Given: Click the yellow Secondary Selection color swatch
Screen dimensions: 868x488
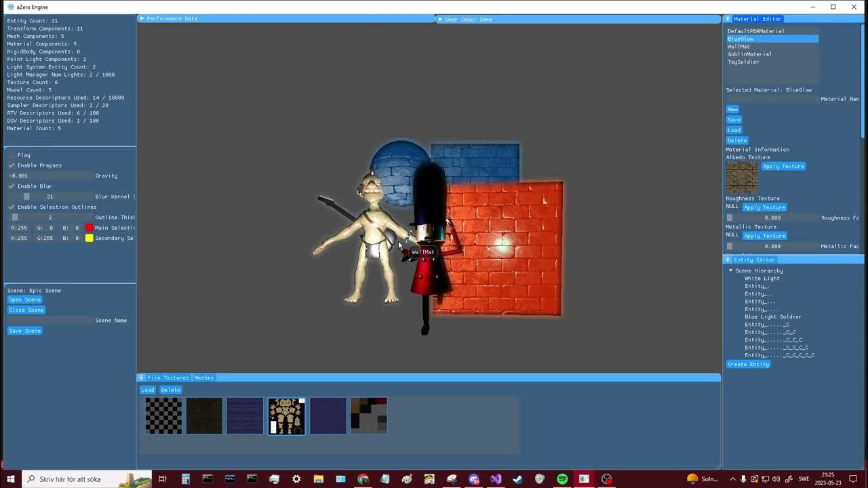Looking at the screenshot, I should coord(89,238).
